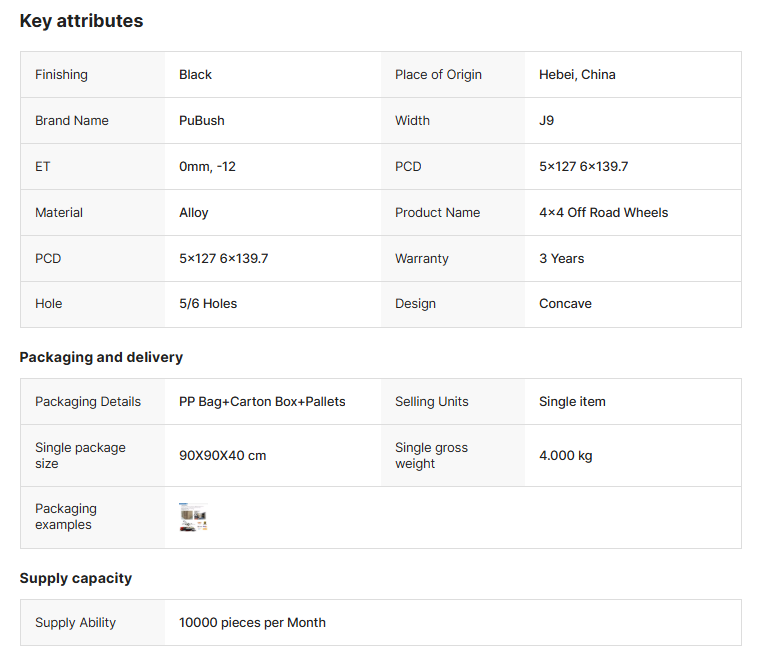Click the 5/6 Holes value
Viewport: 768px width, 662px height.
click(x=208, y=304)
